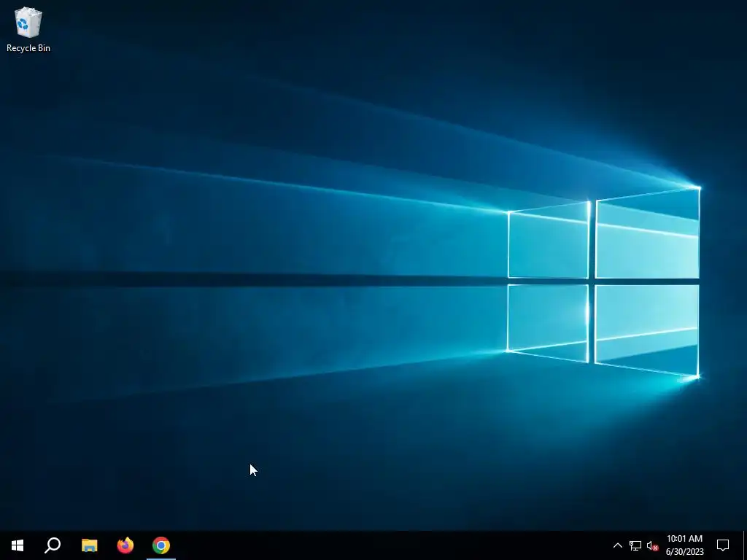Open the taskbar search magnifier
Screen dimensions: 747x560
pyautogui.click(x=53, y=545)
